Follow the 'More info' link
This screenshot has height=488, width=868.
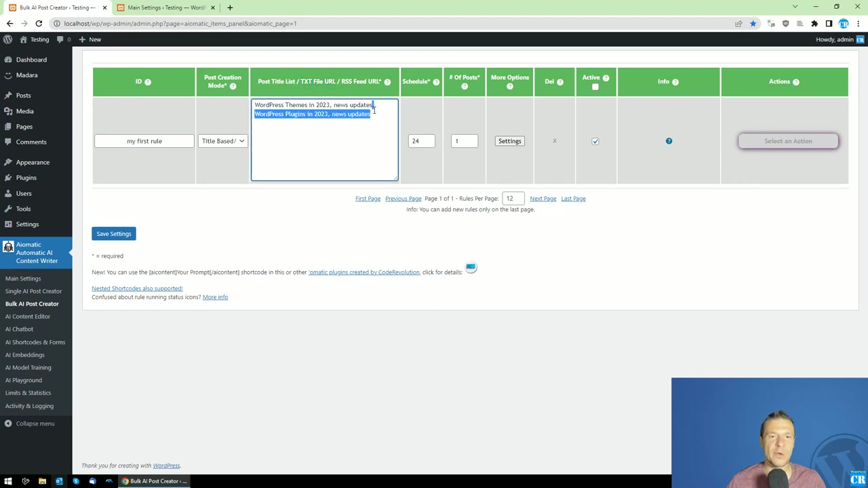[215, 298]
